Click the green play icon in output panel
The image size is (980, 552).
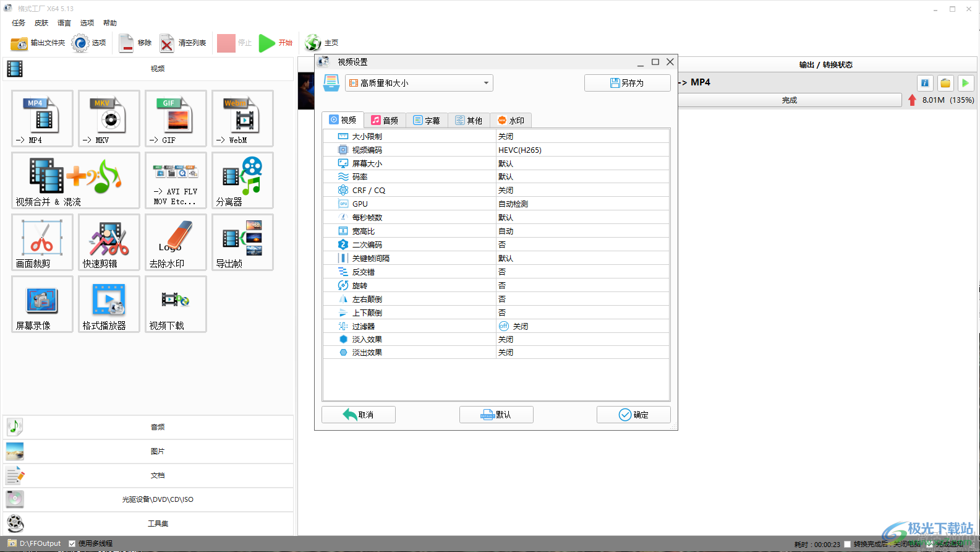[965, 83]
